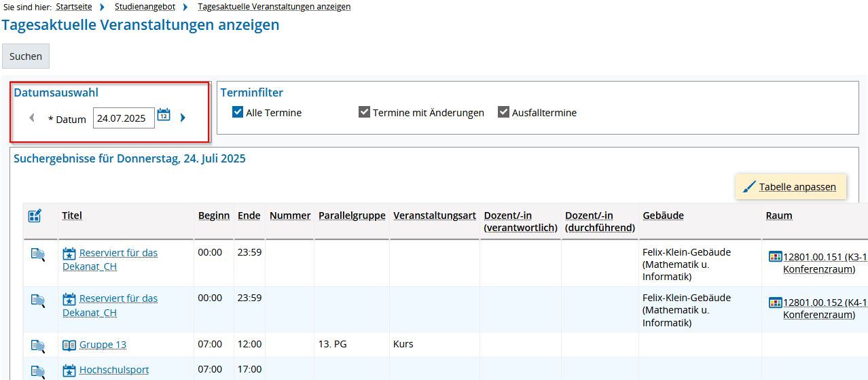Sort by Titel column header
Screen dimensions: 868x380
point(72,215)
